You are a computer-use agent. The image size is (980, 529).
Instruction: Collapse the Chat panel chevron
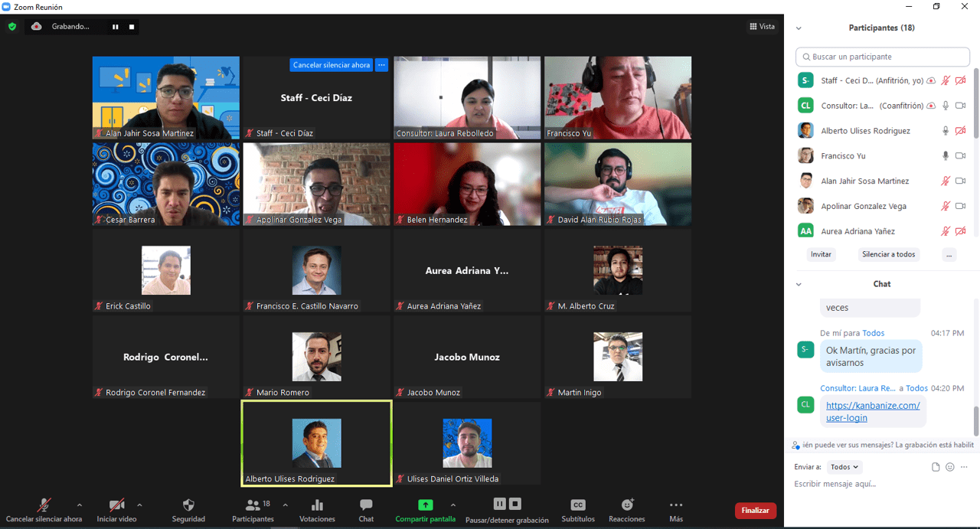pyautogui.click(x=799, y=284)
